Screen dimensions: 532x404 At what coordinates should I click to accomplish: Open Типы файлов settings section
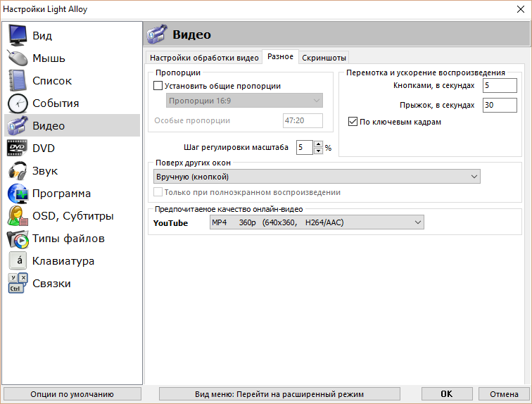[72, 239]
